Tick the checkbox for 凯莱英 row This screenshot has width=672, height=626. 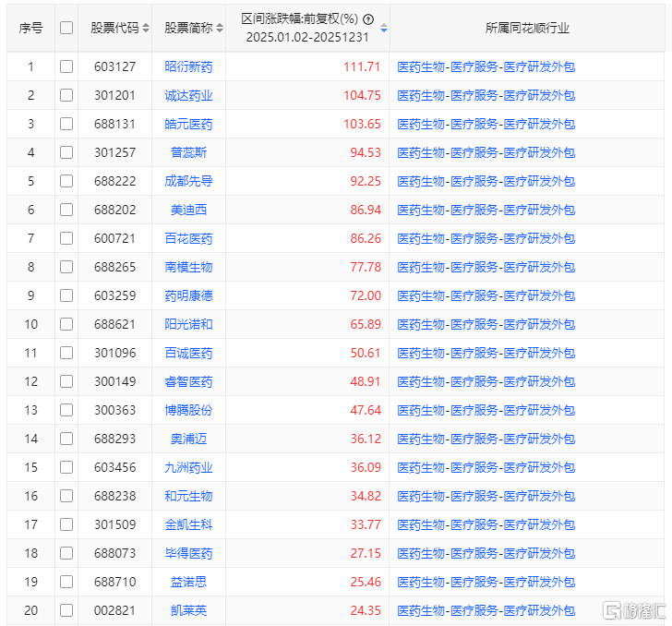click(66, 610)
